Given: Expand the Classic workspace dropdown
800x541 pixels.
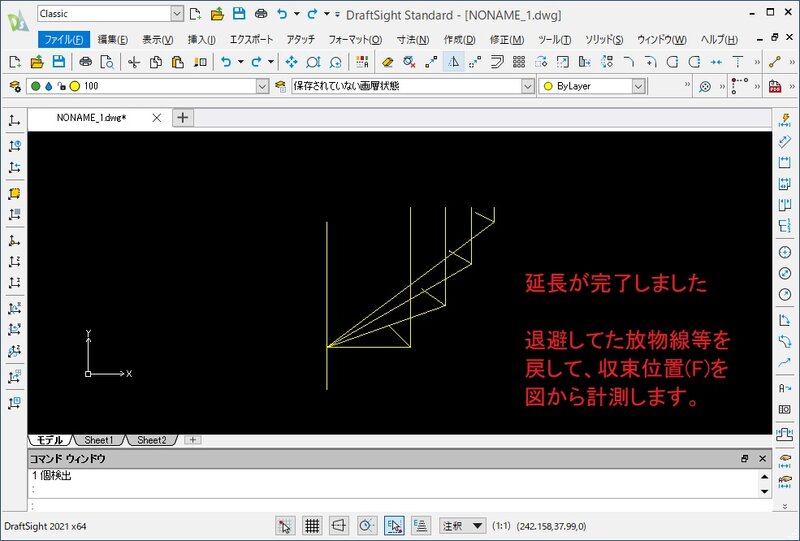Looking at the screenshot, I should (x=177, y=14).
